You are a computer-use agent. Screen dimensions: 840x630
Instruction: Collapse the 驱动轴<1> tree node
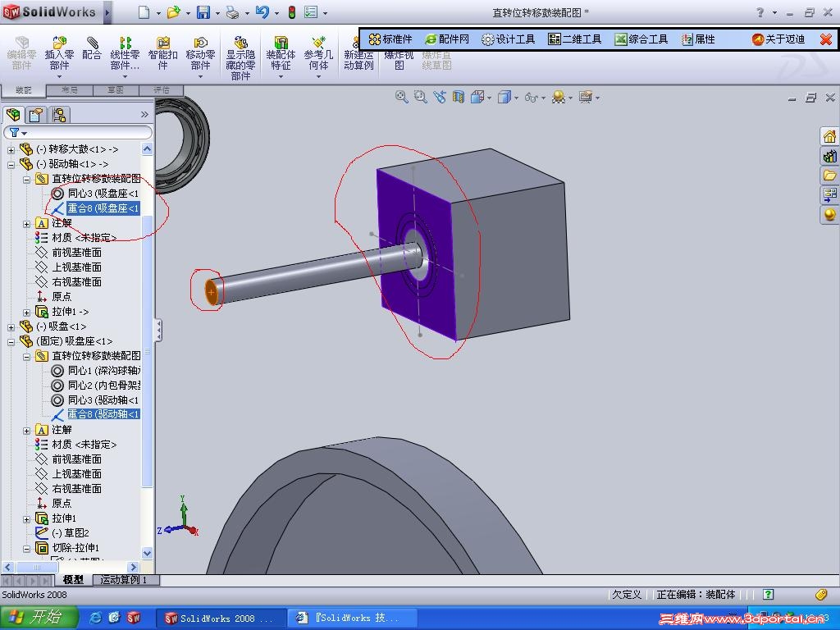(11, 164)
